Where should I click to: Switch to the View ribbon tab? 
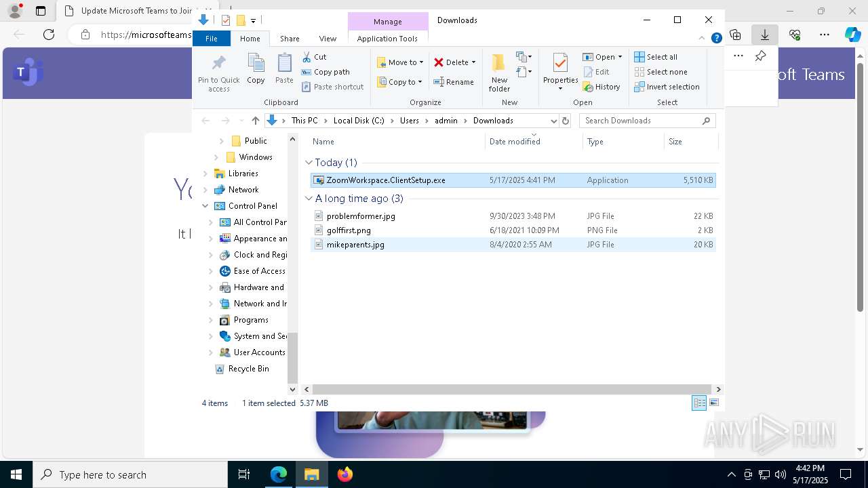coord(328,39)
